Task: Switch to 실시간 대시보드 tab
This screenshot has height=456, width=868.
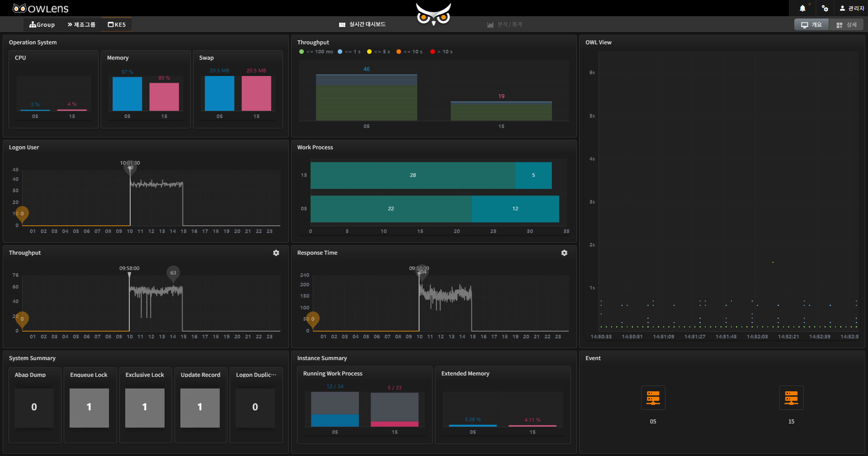Action: coord(363,24)
